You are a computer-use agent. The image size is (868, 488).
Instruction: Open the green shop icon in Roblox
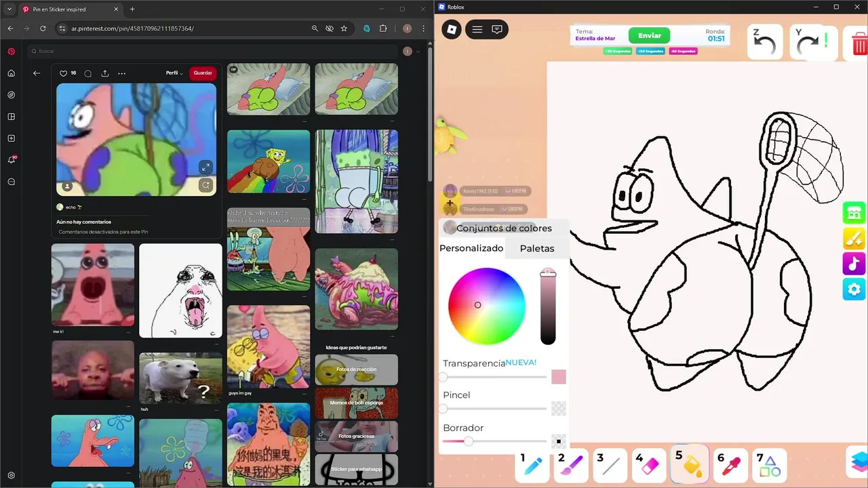click(x=854, y=213)
